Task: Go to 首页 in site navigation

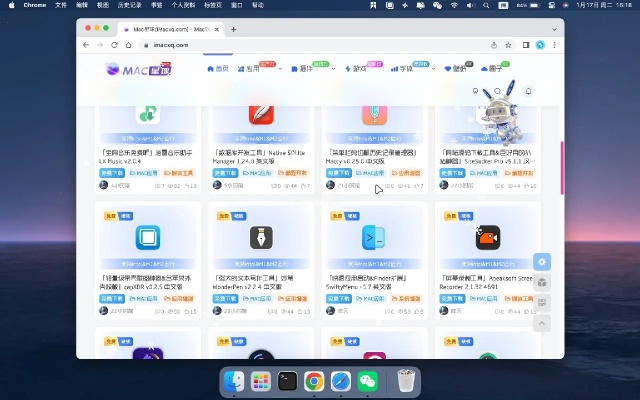Action: [217, 69]
